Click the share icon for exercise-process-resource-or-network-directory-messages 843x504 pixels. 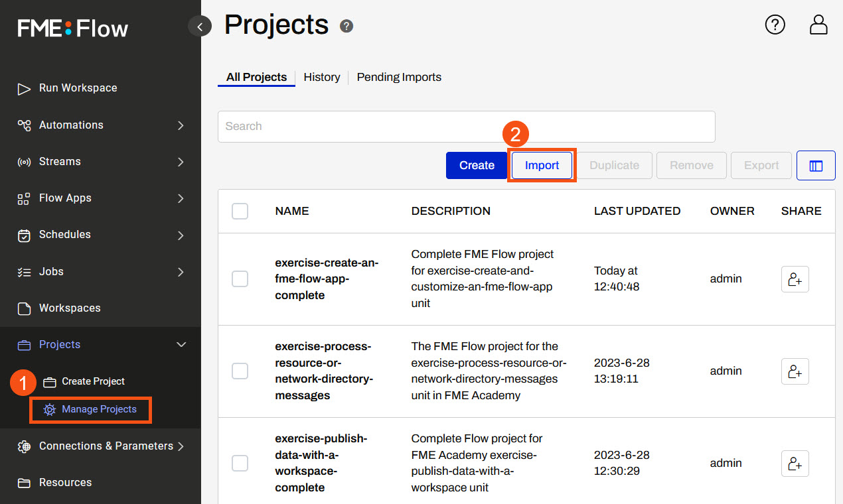point(795,371)
